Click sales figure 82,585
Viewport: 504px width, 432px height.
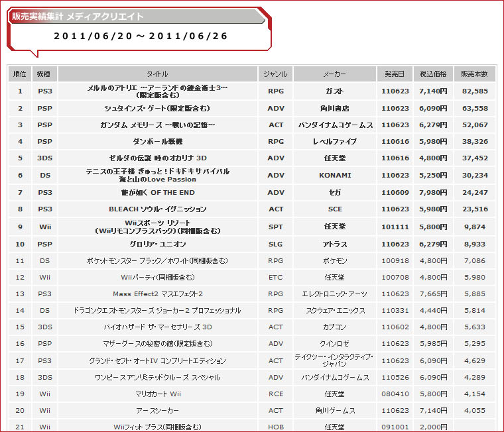(x=475, y=91)
